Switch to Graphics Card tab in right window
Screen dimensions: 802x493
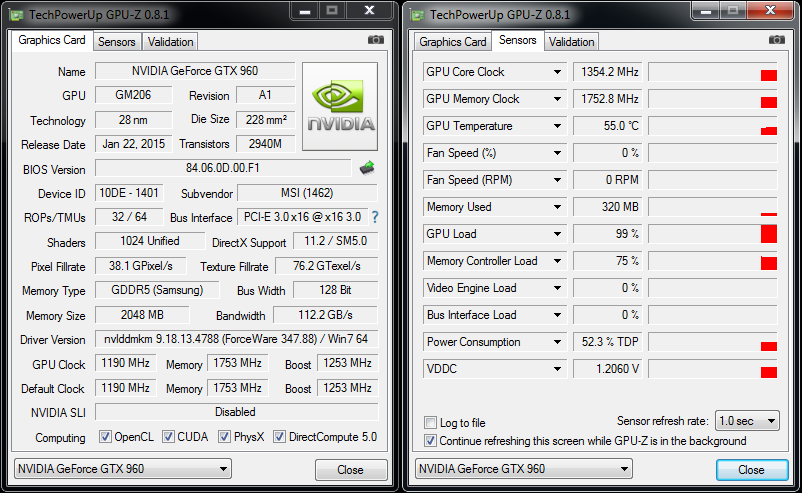pyautogui.click(x=453, y=41)
